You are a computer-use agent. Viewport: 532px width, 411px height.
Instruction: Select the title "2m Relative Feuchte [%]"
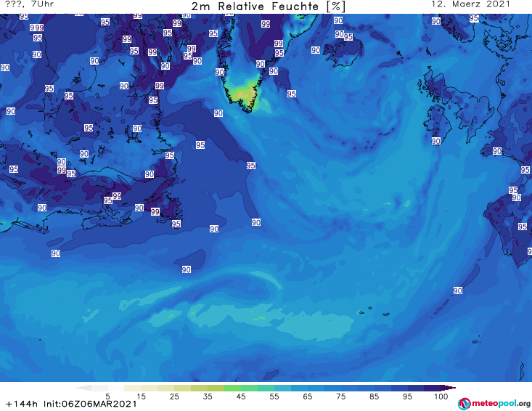pos(269,7)
